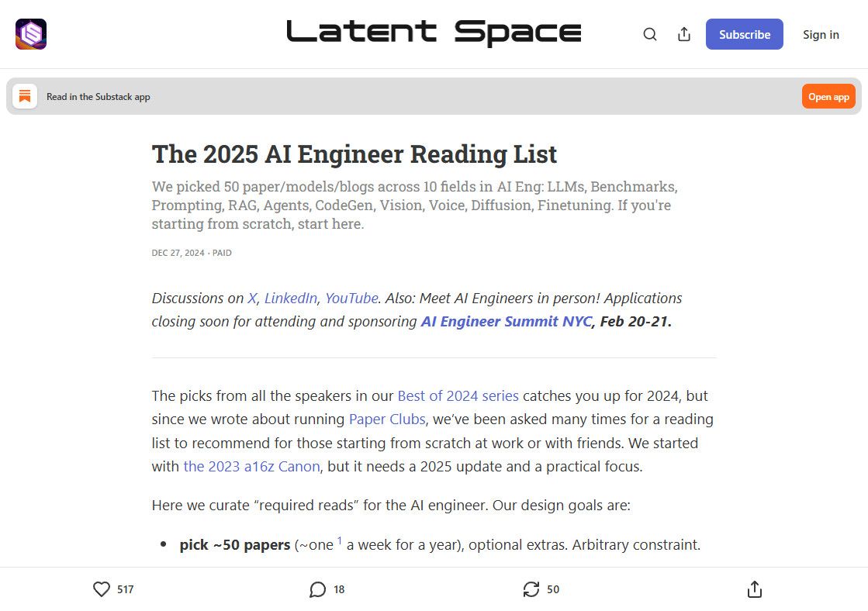Like the post with heart icon
868x611 pixels.
point(102,589)
